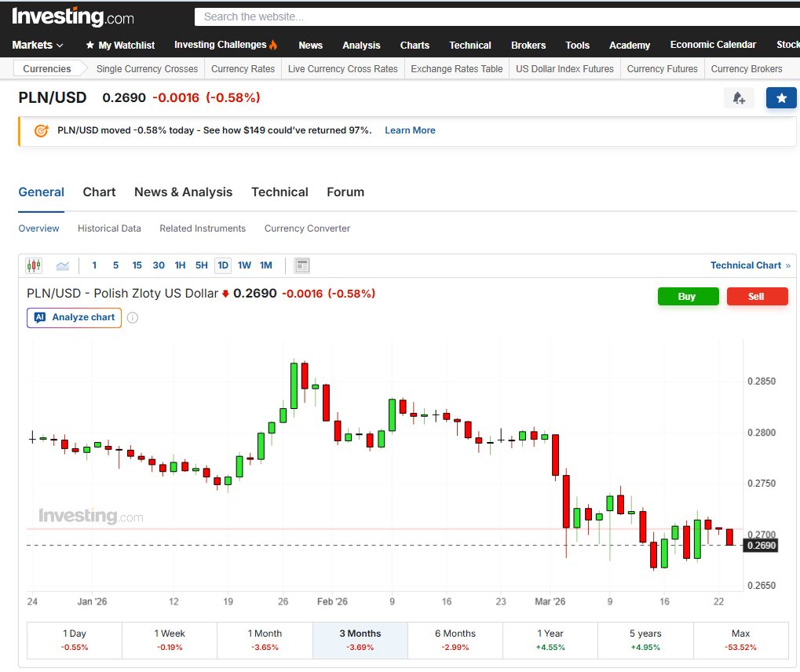
Task: Select the candlestick chart type icon
Action: (x=34, y=265)
